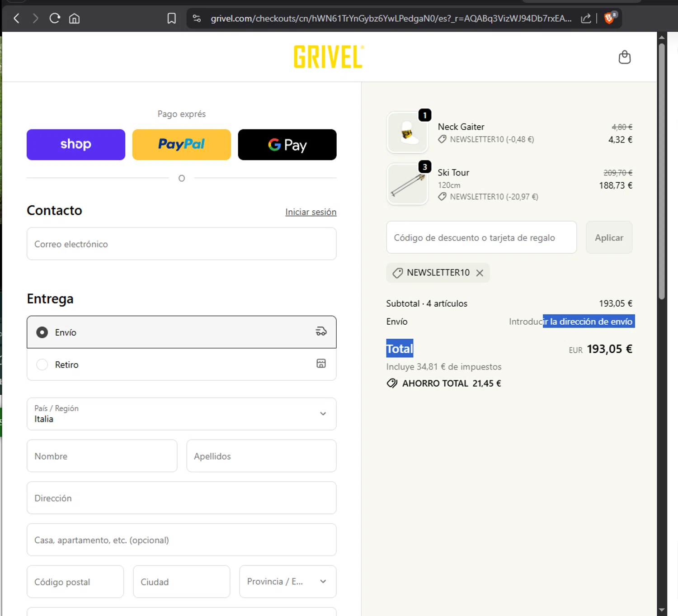Click the Ski Tour product thumbnail

408,184
